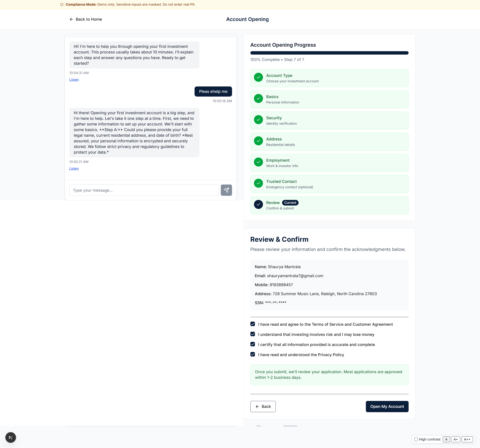Enable the High contrast checkbox

(x=416, y=439)
